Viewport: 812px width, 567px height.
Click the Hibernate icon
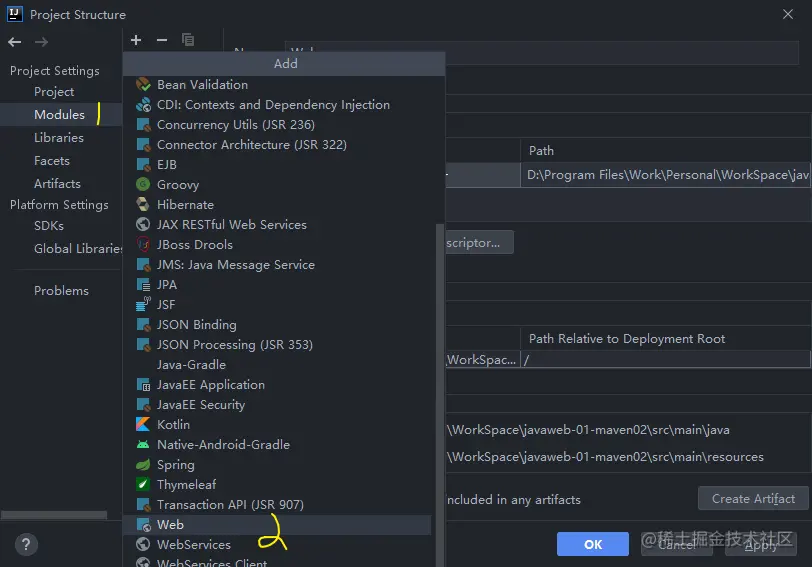point(143,205)
